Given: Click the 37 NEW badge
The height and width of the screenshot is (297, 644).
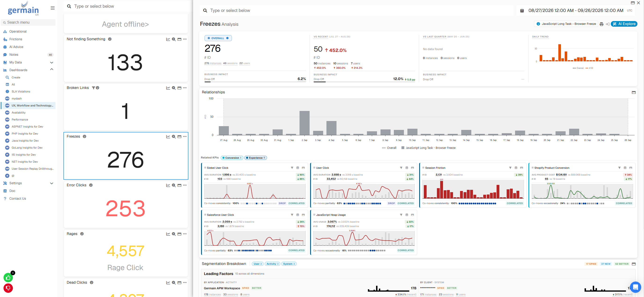Looking at the screenshot, I should [x=605, y=264].
